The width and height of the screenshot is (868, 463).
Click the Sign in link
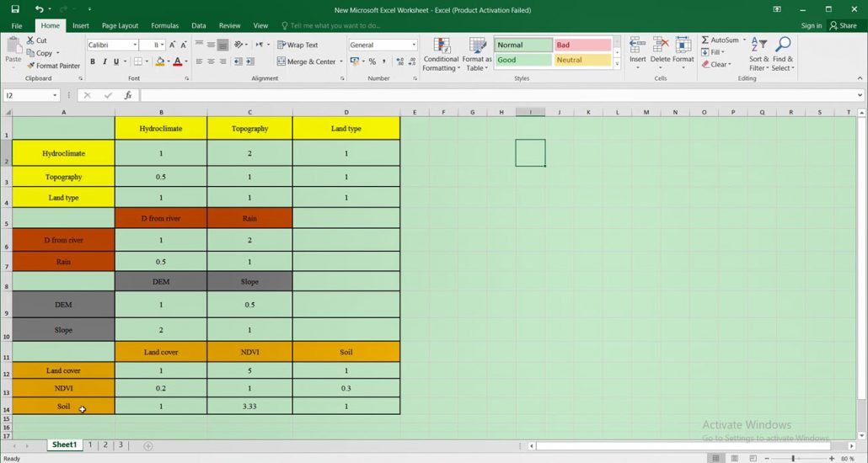click(811, 26)
